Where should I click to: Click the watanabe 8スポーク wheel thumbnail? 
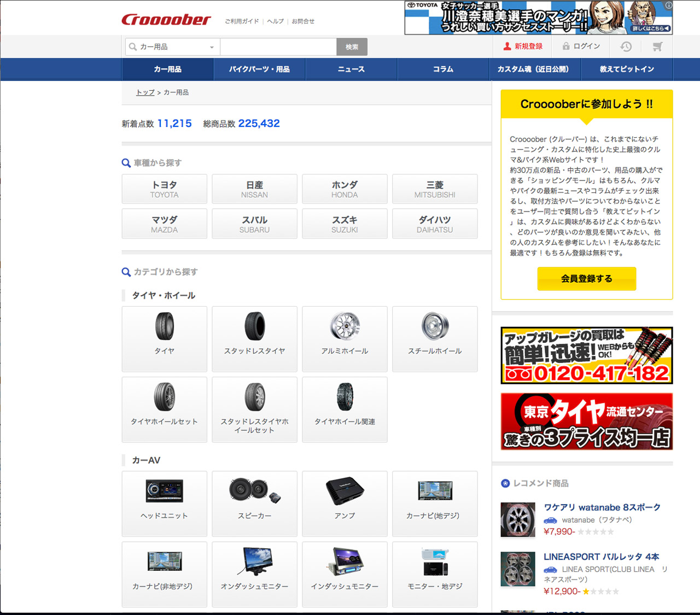[x=518, y=519]
